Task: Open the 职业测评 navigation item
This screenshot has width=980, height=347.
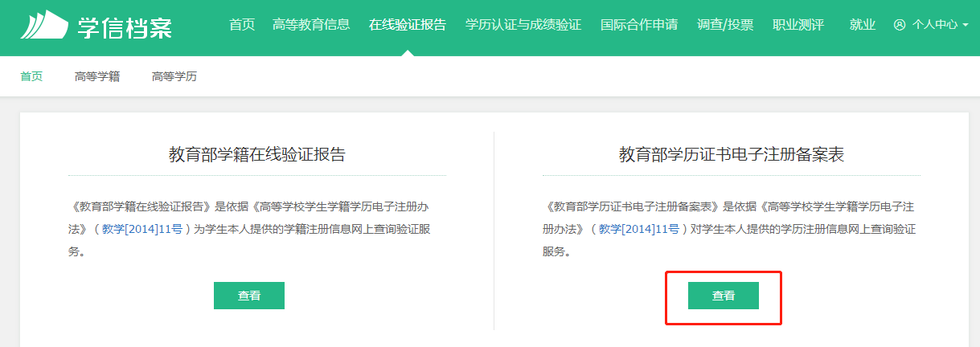Action: point(798,25)
